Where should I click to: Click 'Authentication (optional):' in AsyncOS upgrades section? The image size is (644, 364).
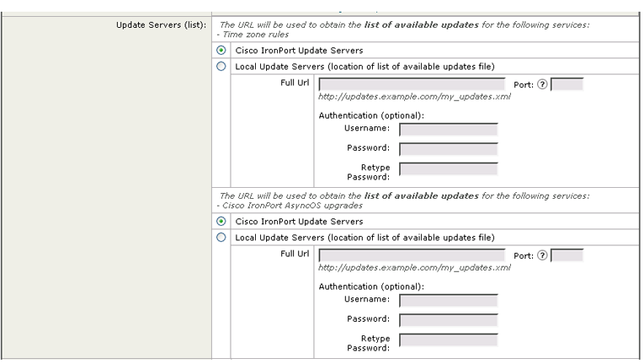(x=371, y=286)
